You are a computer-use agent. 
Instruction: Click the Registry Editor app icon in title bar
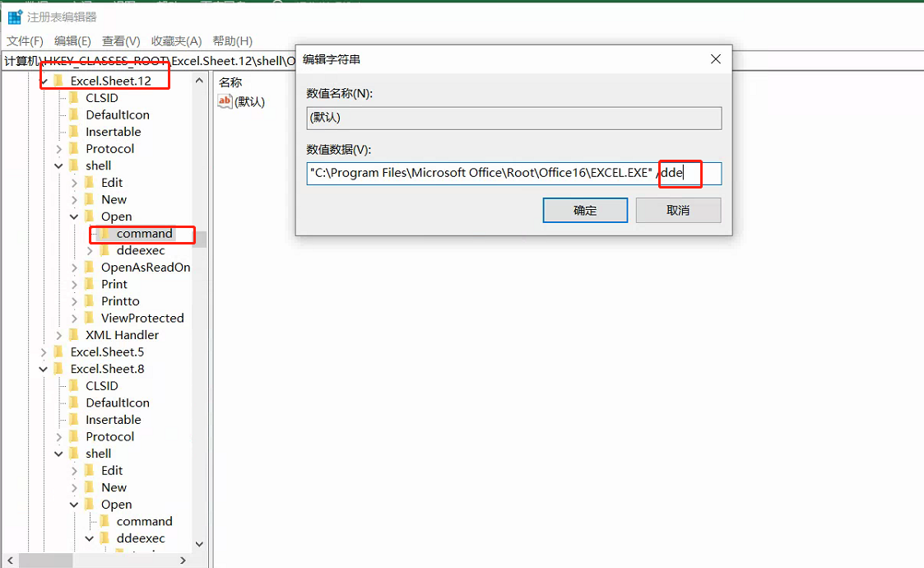[x=15, y=17]
